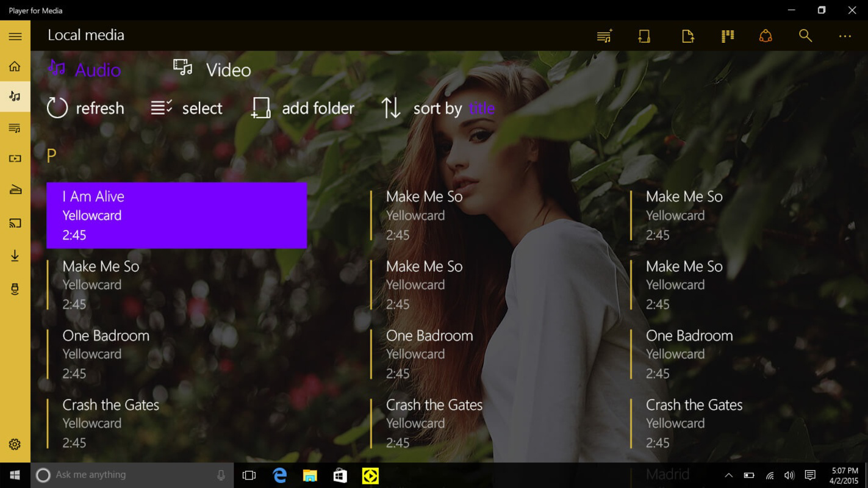This screenshot has width=868, height=488.
Task: Click the page-with-arrow icon in top bar
Action: point(687,36)
